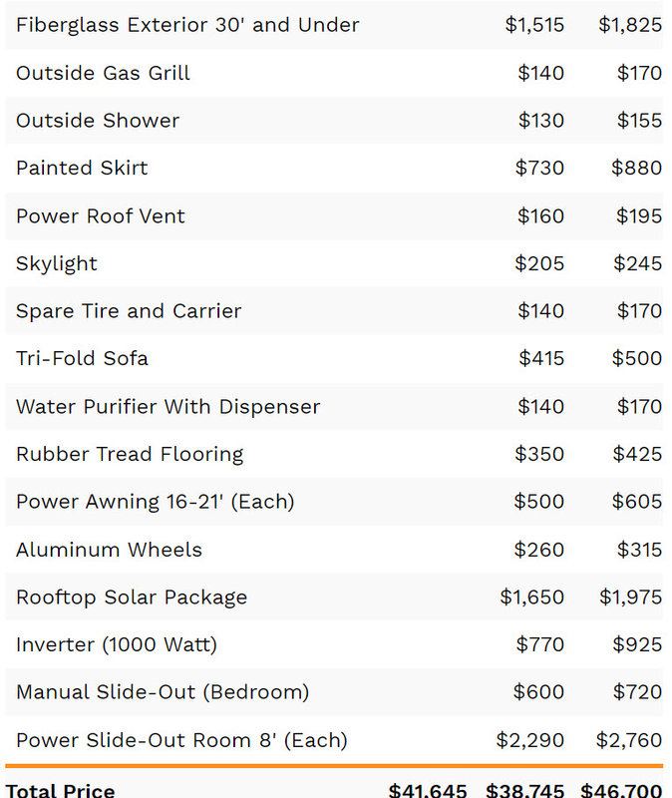Select the $46,700 total price
Viewport: 672px width, 798px height.
[621, 790]
